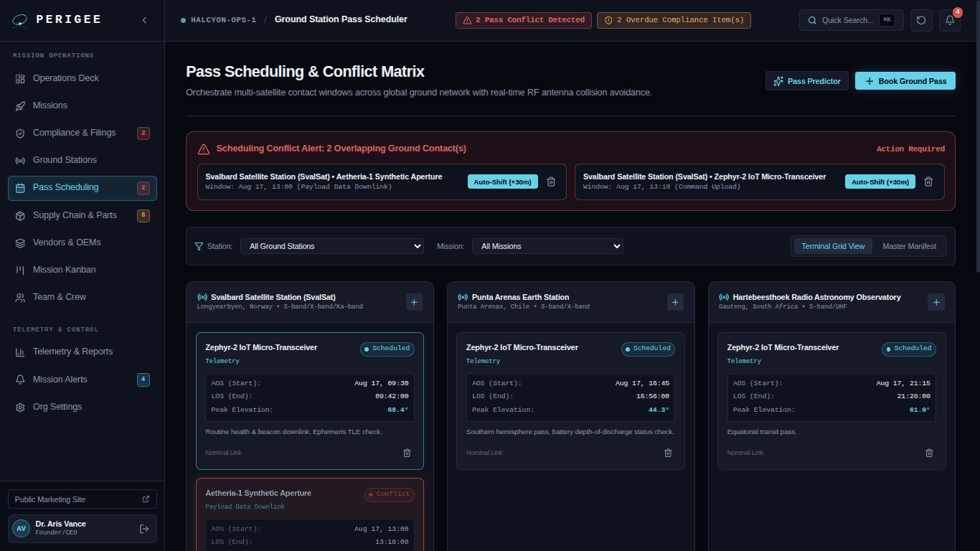Go to Missions in the sidebar
The width and height of the screenshot is (980, 551).
(83, 105)
